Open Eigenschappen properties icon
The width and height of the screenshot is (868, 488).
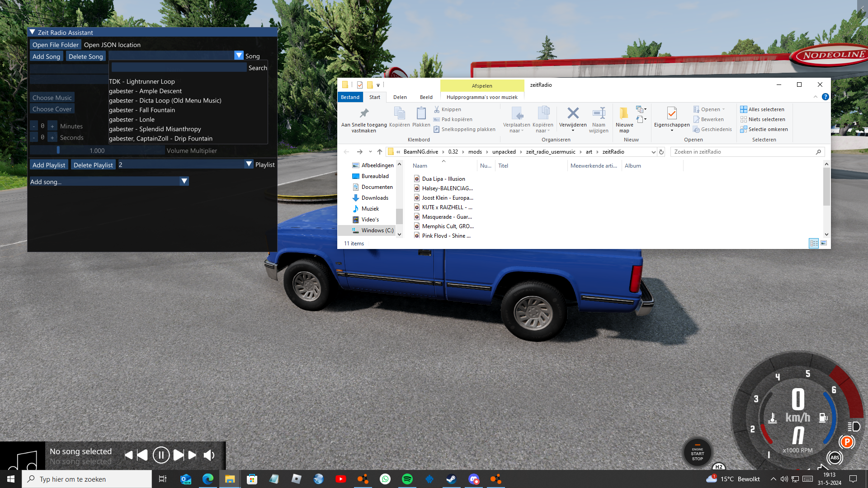coord(671,113)
